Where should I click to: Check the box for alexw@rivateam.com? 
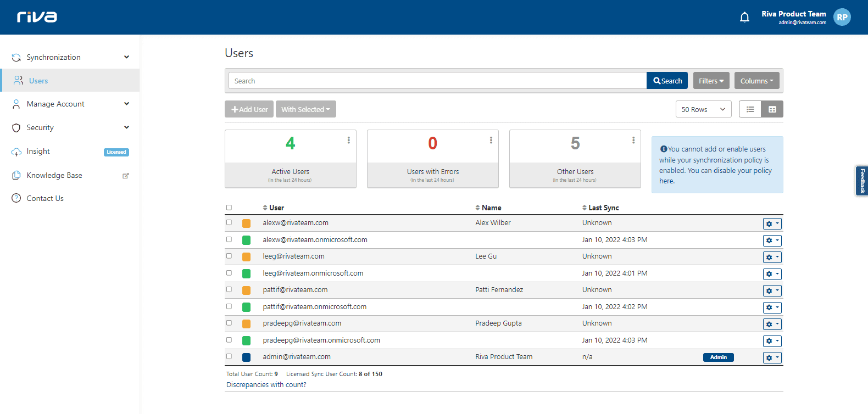point(229,222)
